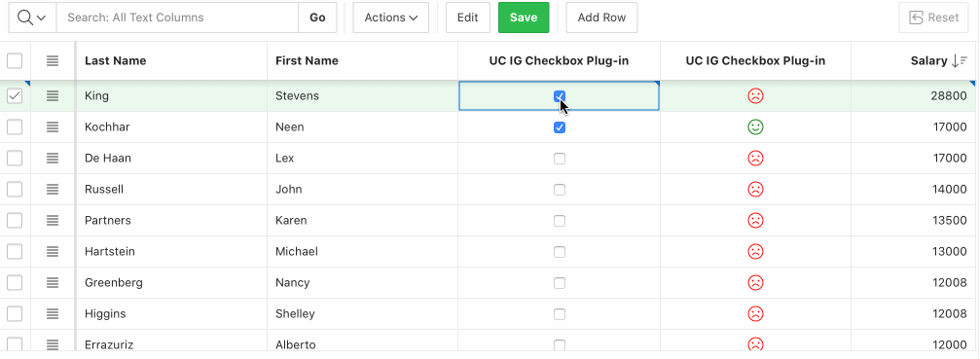This screenshot has height=359, width=980.
Task: Select the row checkbox for Partners
Action: [x=15, y=221]
